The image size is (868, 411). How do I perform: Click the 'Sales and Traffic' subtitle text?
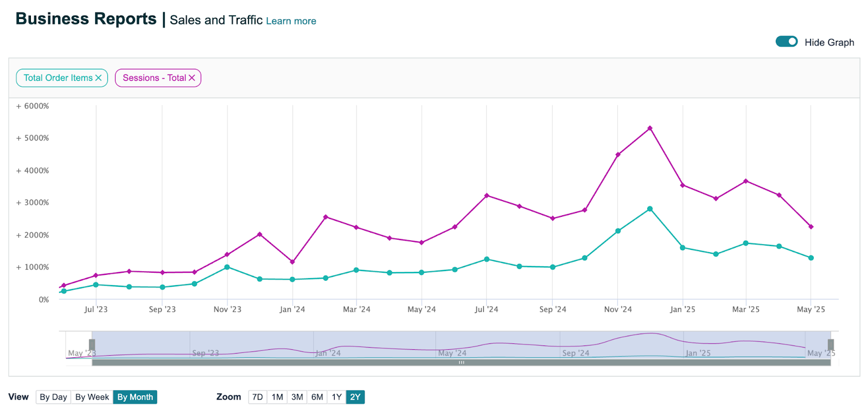(x=216, y=20)
